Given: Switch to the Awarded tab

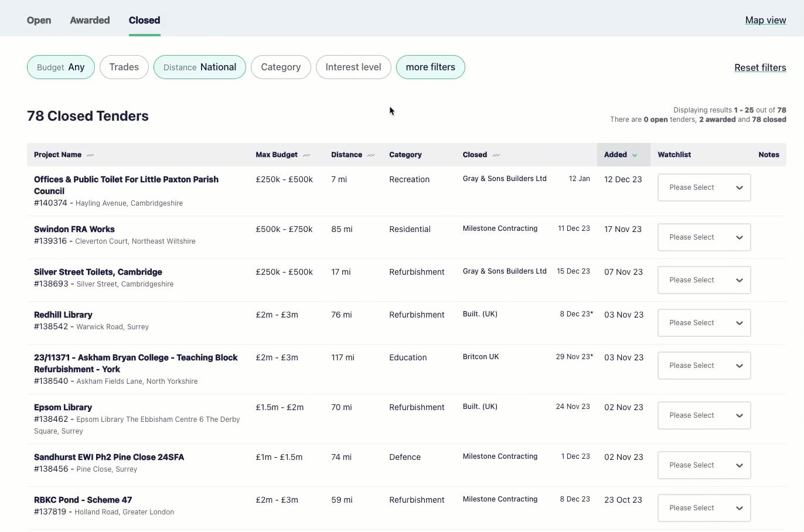Looking at the screenshot, I should 90,20.
